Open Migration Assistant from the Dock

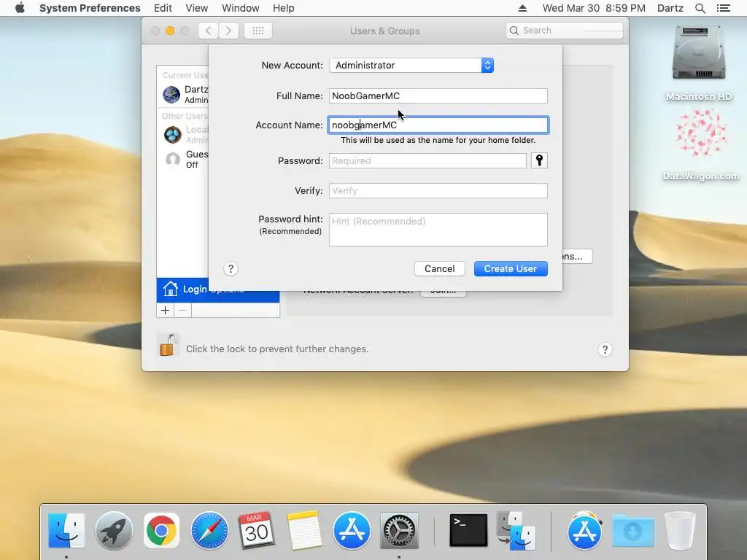(516, 531)
